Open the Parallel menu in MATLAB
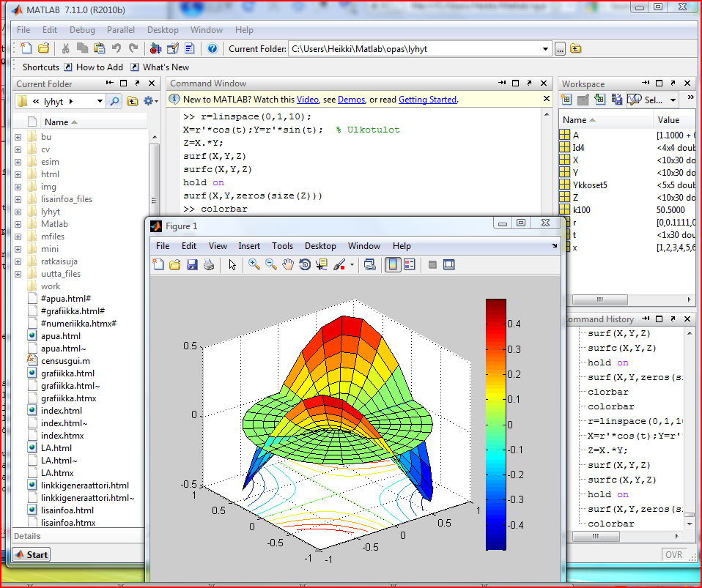 click(x=121, y=30)
